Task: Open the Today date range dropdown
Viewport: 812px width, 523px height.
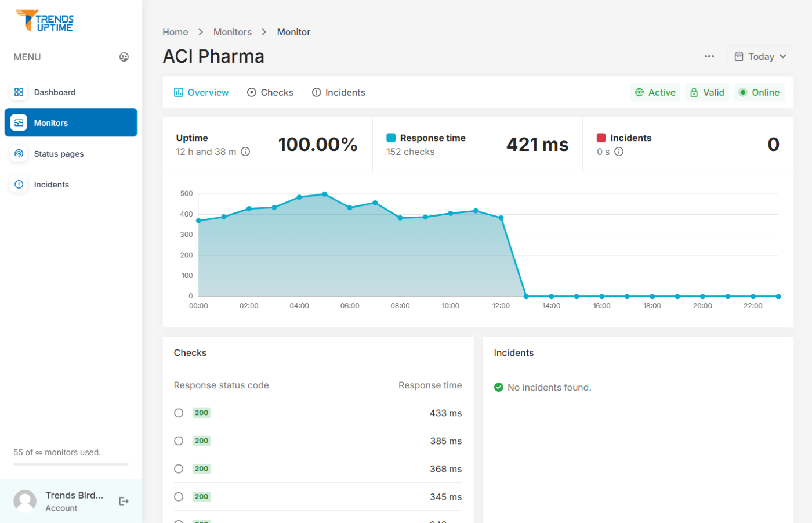Action: point(760,56)
